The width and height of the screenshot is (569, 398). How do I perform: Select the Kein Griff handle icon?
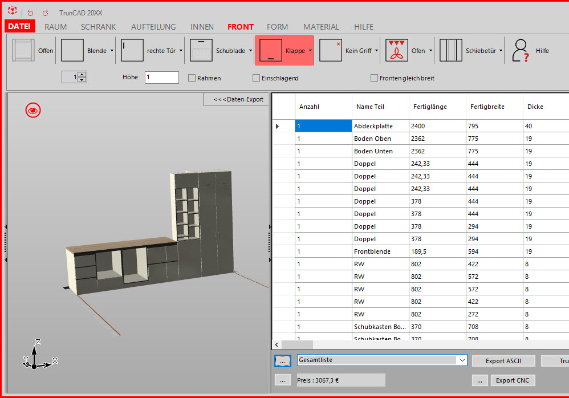(x=330, y=50)
